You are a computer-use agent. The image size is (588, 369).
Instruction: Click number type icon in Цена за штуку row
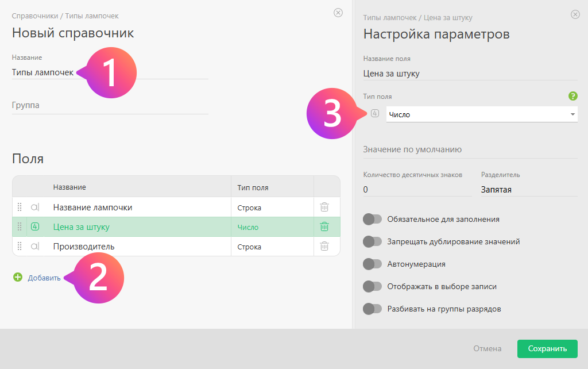coord(35,226)
